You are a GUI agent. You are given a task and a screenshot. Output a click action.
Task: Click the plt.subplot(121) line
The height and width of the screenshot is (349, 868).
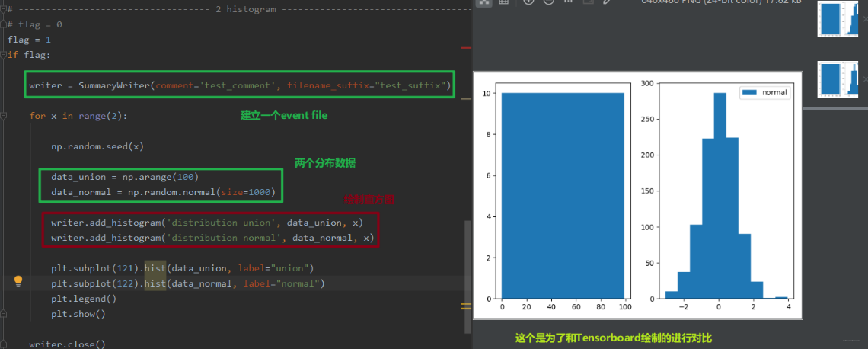pos(183,268)
